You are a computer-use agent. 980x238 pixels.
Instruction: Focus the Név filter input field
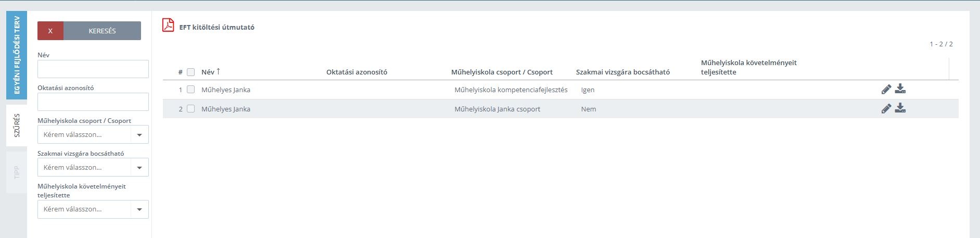(x=93, y=69)
